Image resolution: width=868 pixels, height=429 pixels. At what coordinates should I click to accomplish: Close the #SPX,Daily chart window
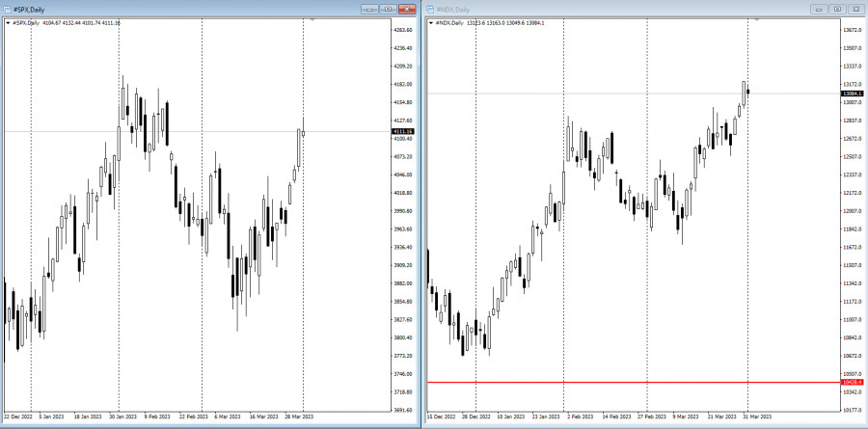(407, 9)
